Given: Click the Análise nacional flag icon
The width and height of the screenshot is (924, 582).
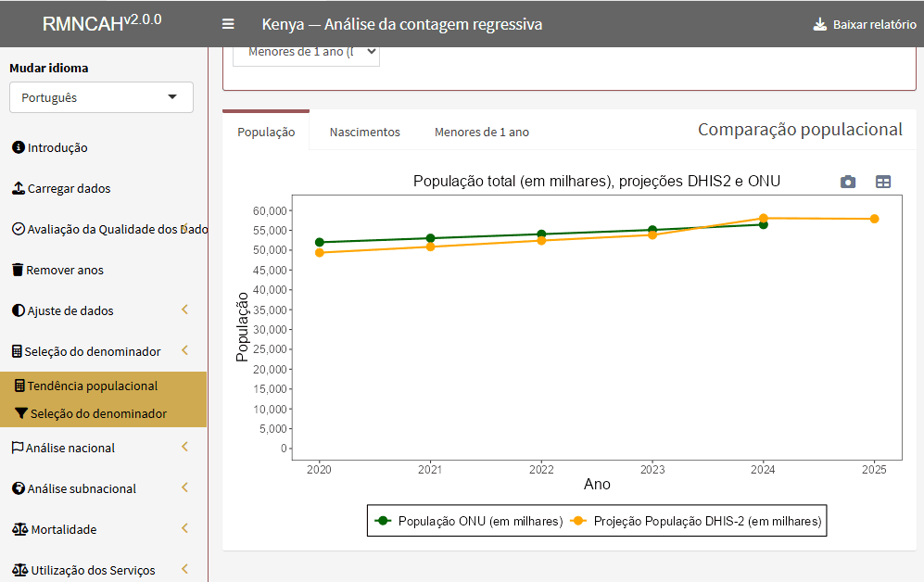Looking at the screenshot, I should [x=18, y=448].
